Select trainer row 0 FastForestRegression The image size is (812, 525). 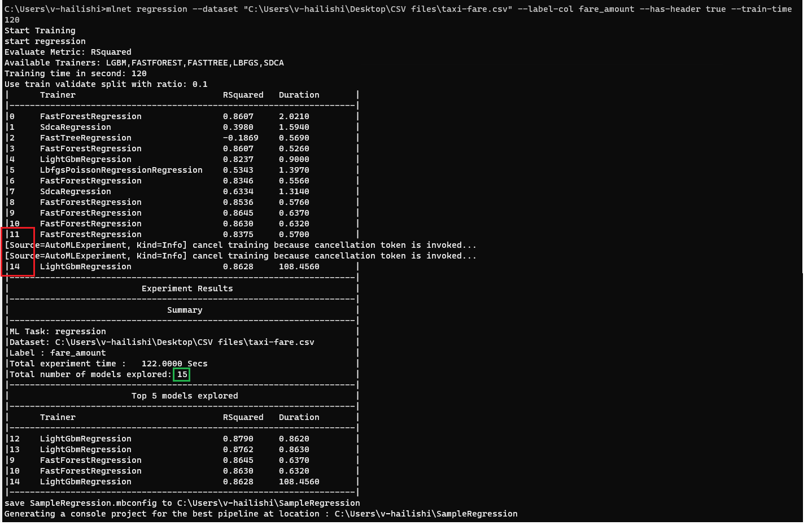(x=90, y=116)
